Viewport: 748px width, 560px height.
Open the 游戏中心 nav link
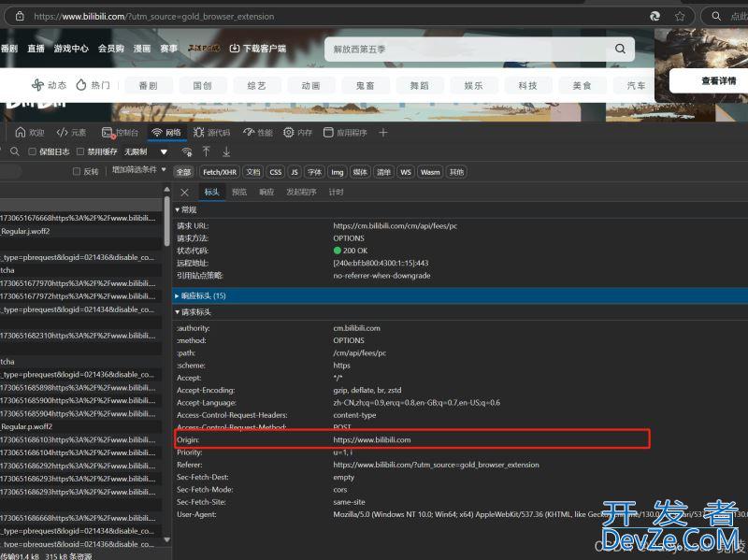pos(71,49)
